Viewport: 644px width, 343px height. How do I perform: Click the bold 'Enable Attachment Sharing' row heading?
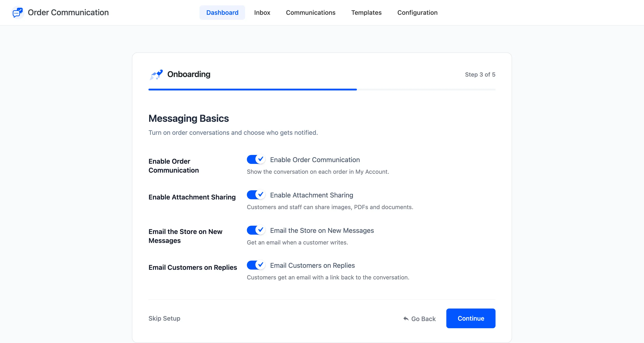[192, 197]
